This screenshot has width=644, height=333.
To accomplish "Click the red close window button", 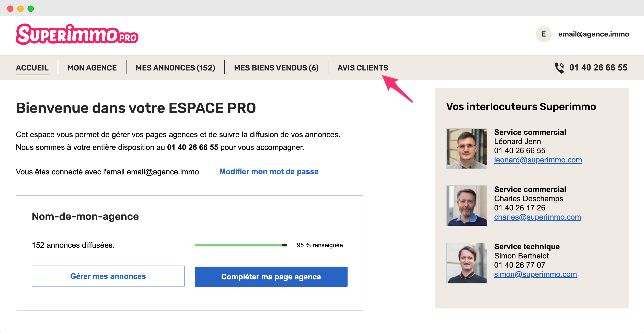I will 10,9.
